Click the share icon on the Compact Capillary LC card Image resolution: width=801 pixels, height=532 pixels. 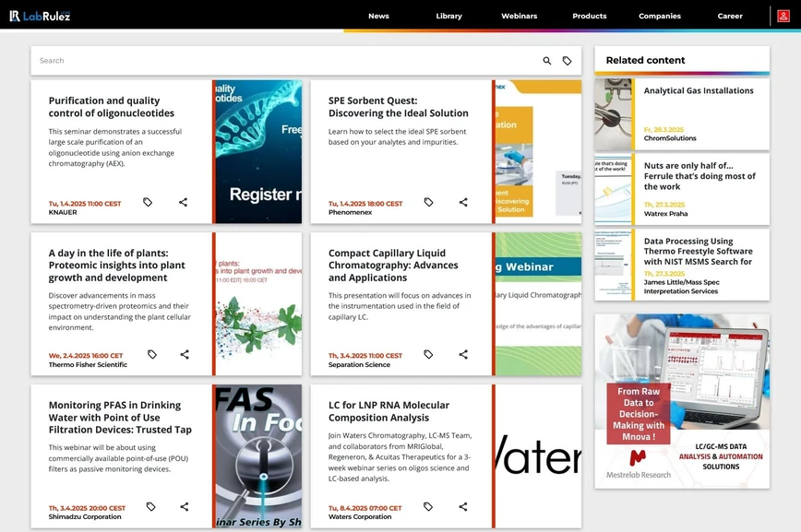pyautogui.click(x=463, y=354)
